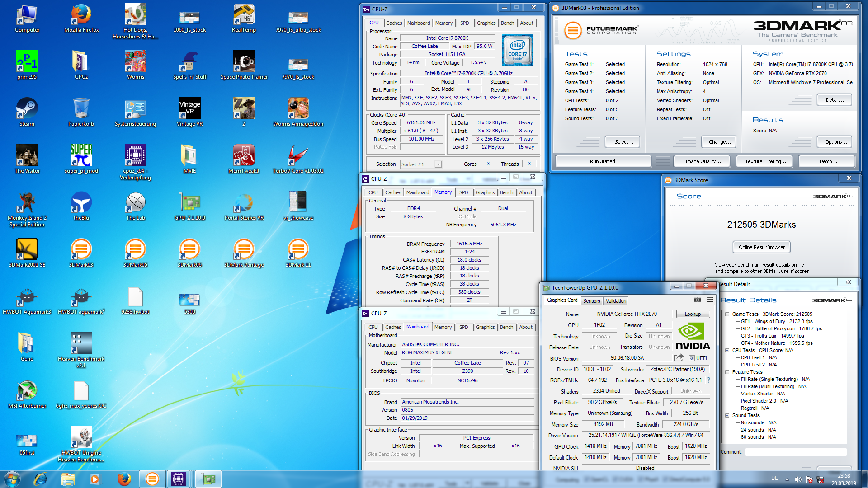Open the Heaven Benchmark v2.1 shortcut
868x488 pixels.
[81, 350]
